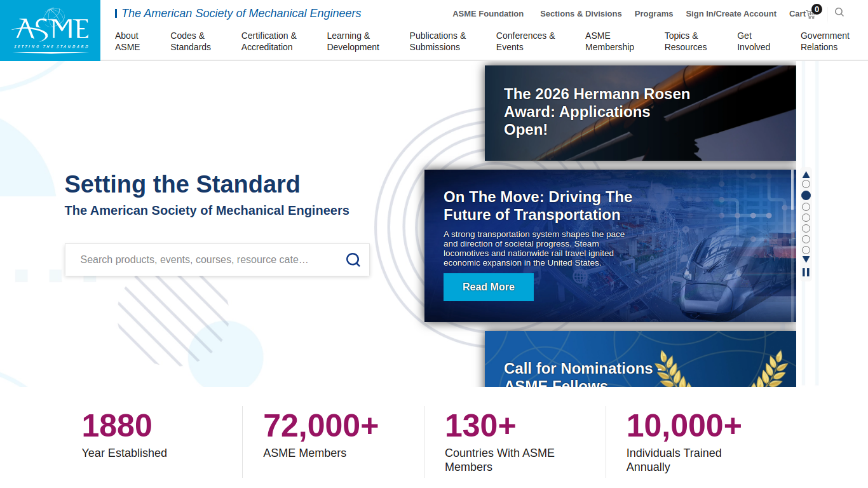Open the Conferences & Events menu
Image resolution: width=868 pixels, height=488 pixels.
click(x=526, y=41)
